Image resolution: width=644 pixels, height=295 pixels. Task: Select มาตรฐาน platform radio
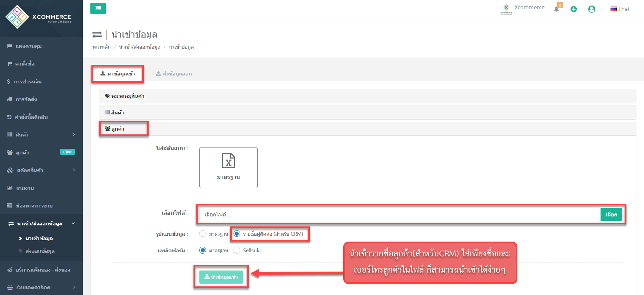coord(202,250)
